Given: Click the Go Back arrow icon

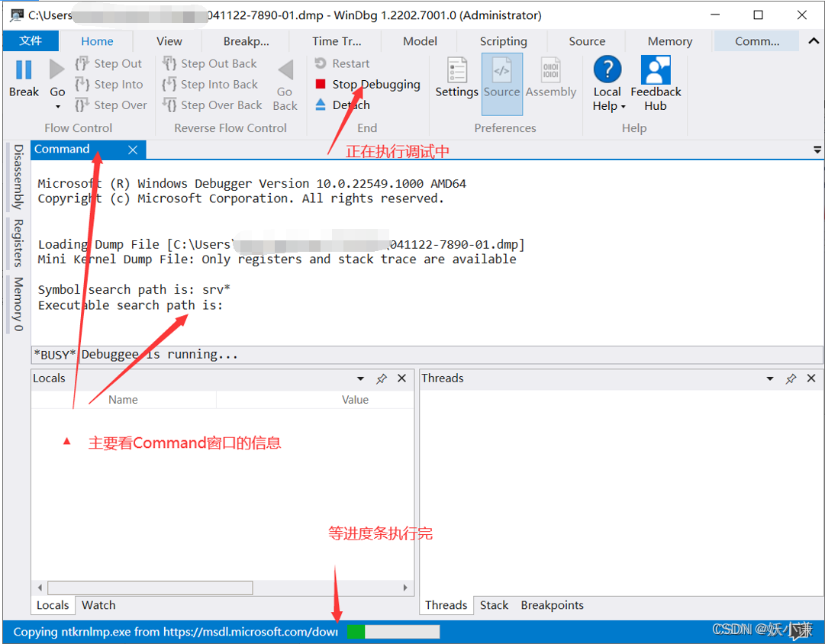Looking at the screenshot, I should tap(285, 70).
